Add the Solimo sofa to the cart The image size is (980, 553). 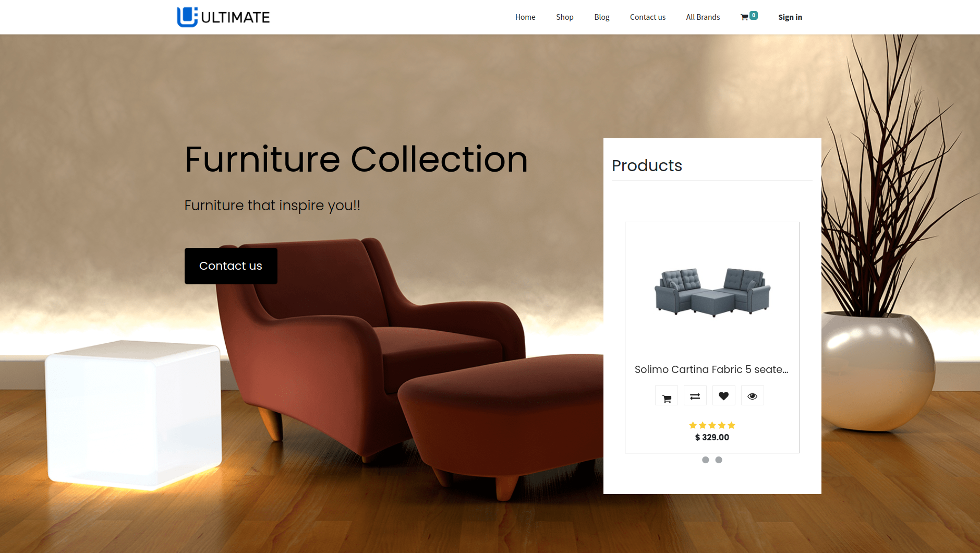667,396
